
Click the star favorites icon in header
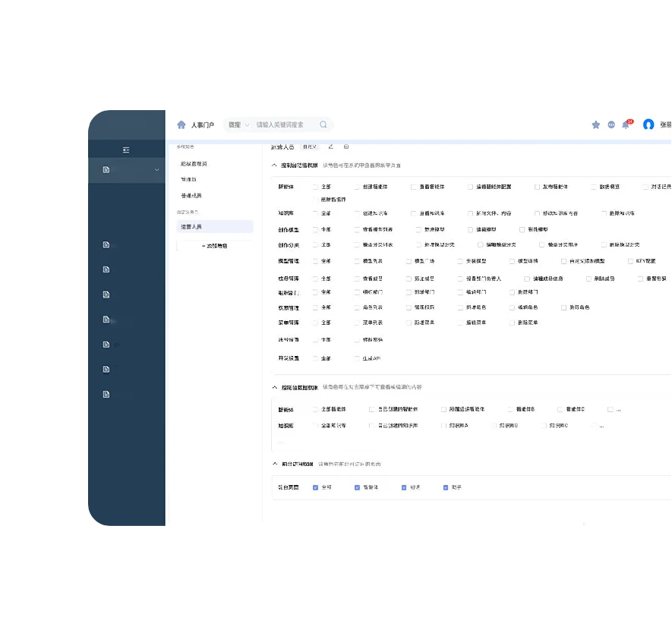[596, 125]
